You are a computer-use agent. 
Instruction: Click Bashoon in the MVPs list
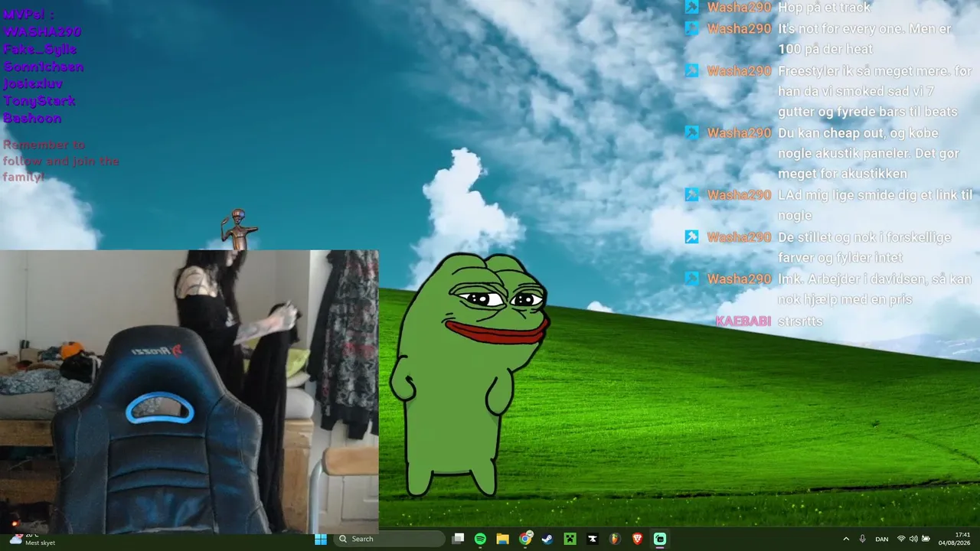pyautogui.click(x=32, y=119)
